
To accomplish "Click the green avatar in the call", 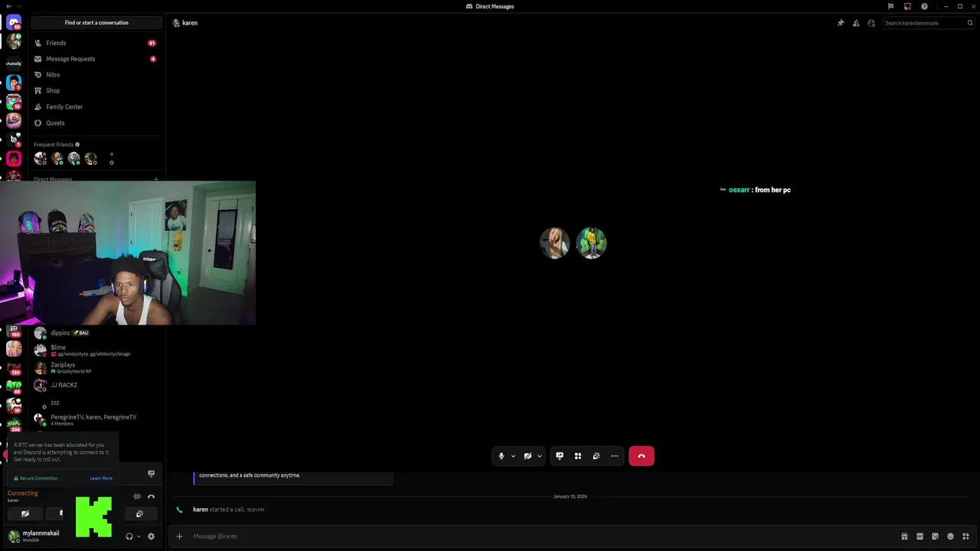I will 591,243.
